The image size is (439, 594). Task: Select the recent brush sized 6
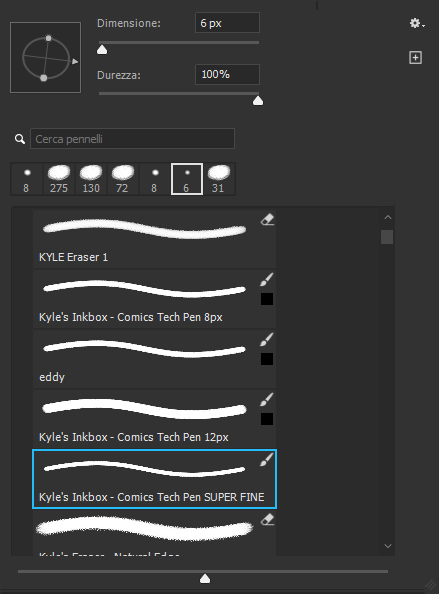point(187,179)
